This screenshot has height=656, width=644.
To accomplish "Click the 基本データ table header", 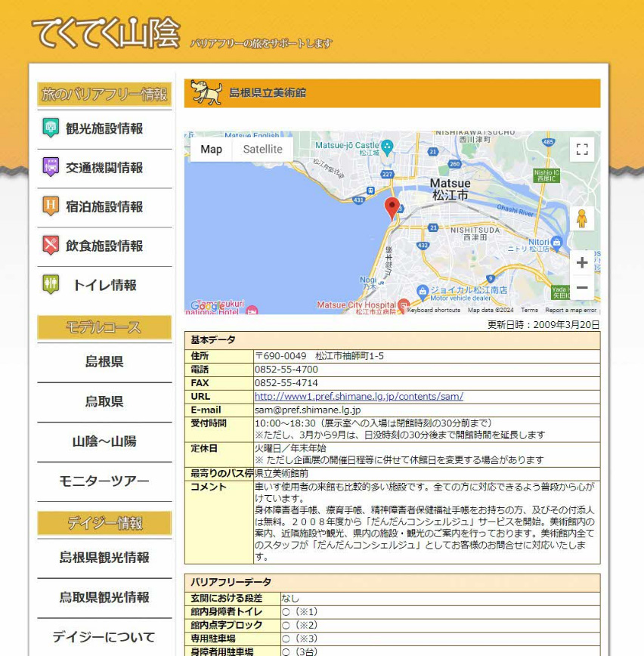I will pos(392,340).
